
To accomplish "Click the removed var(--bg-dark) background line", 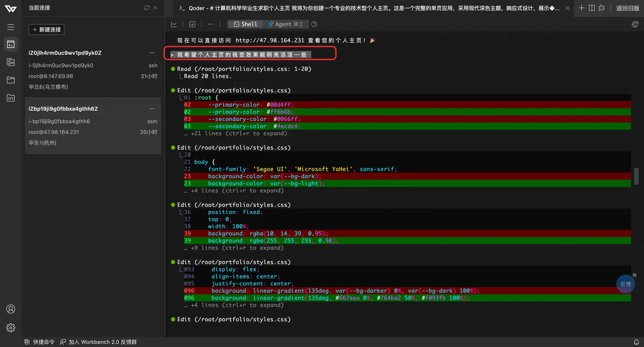I will tap(407, 176).
